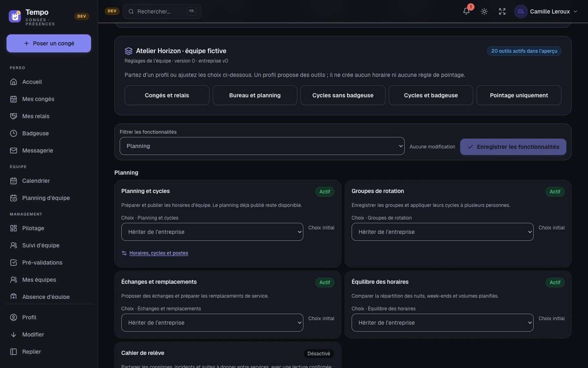This screenshot has width=588, height=368.
Task: Click icon beside Horaires, cycles et postes
Action: [x=124, y=253]
